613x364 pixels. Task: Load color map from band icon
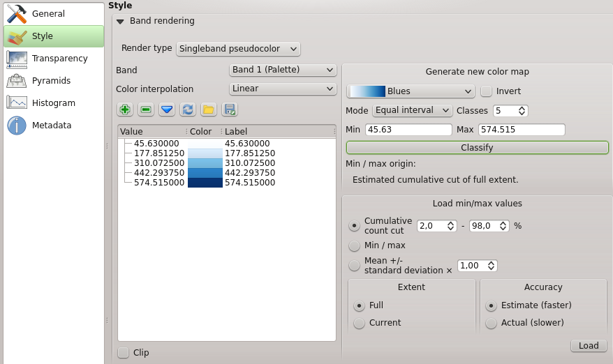[188, 109]
